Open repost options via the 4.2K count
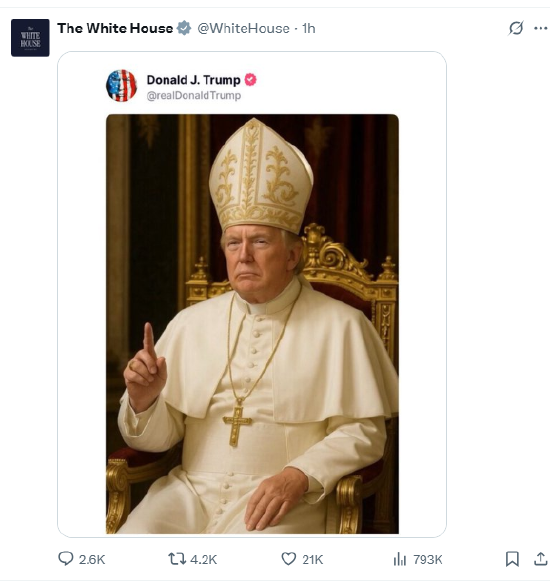The width and height of the screenshot is (550, 582). [203, 559]
